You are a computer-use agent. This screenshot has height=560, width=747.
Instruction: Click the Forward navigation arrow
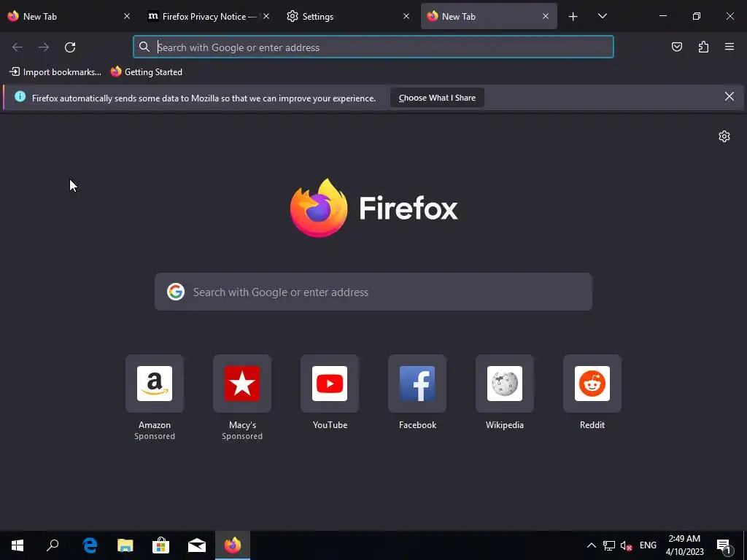(x=44, y=47)
